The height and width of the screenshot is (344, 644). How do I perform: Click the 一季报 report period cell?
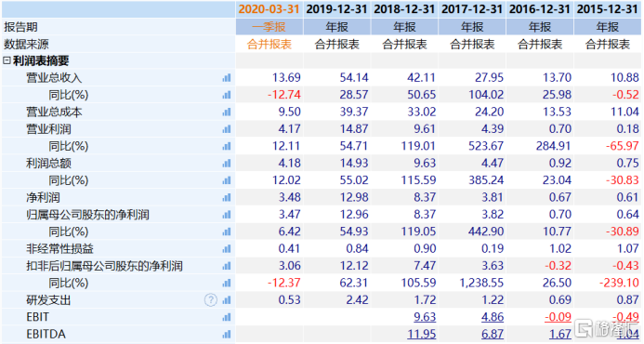269,27
